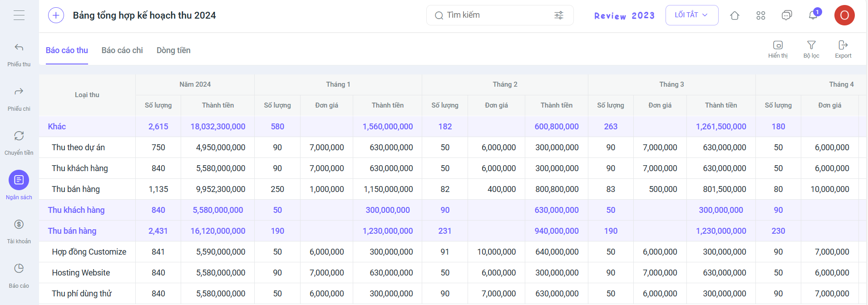Image resolution: width=868 pixels, height=305 pixels.
Task: Go to Báo cáo in sidebar
Action: [x=19, y=269]
